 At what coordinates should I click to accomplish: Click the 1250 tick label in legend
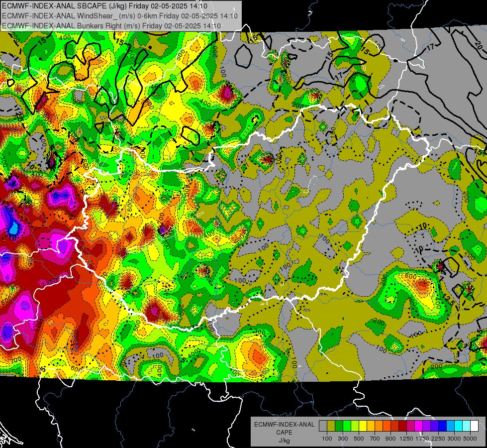click(406, 439)
